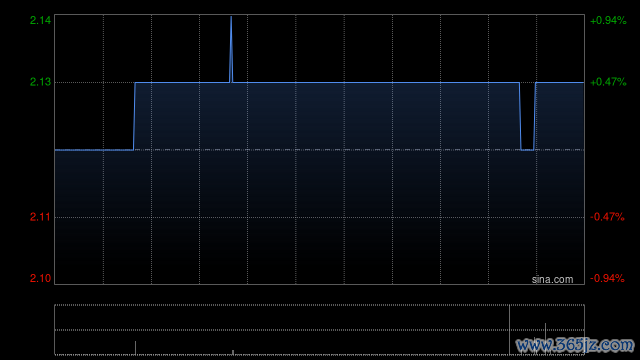Click the red -0.47% percentage label
Image resolution: width=640 pixels, height=360 pixels.
tap(607, 217)
